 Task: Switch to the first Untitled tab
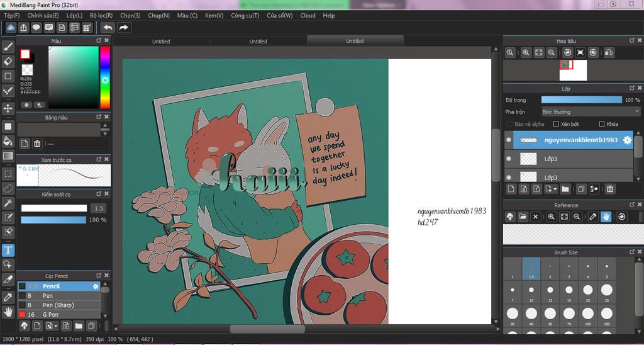(x=161, y=41)
